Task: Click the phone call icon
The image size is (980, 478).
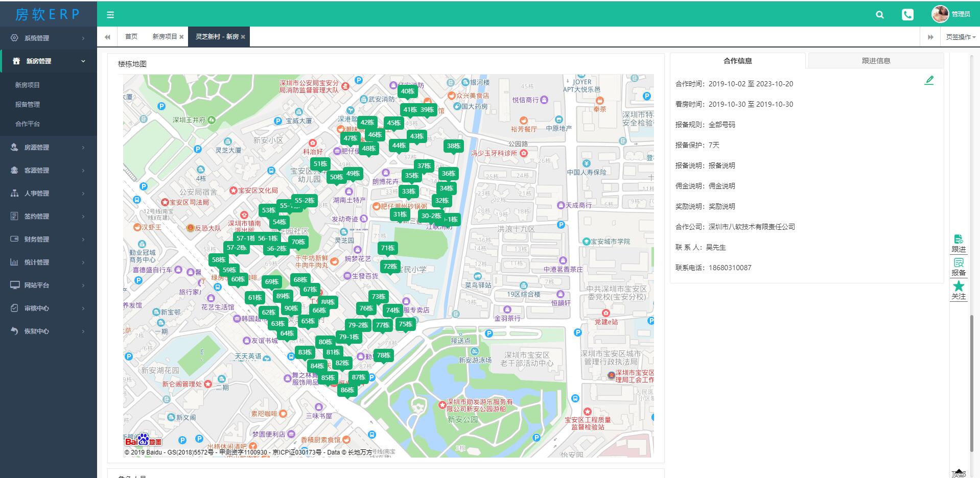Action: point(907,15)
